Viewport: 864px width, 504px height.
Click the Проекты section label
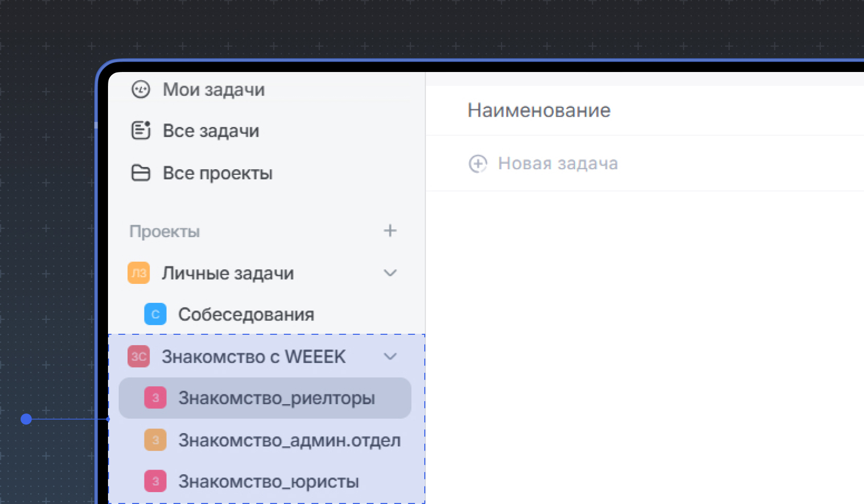[x=165, y=231]
